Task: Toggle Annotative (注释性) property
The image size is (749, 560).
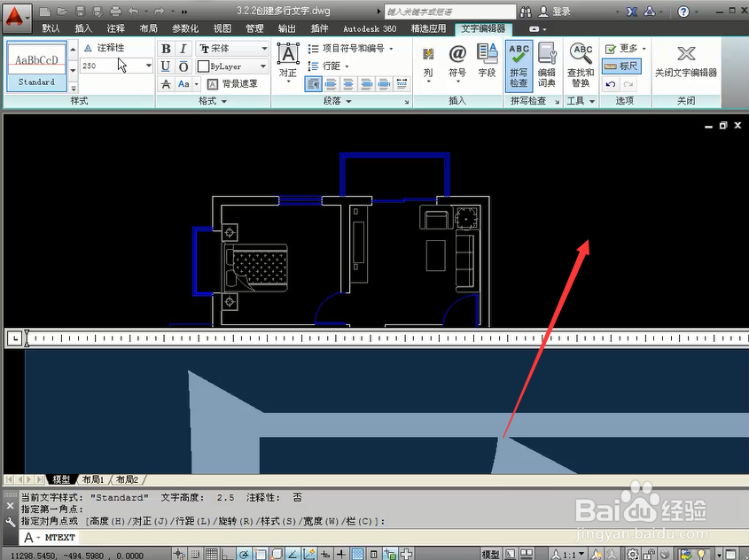Action: click(x=104, y=48)
